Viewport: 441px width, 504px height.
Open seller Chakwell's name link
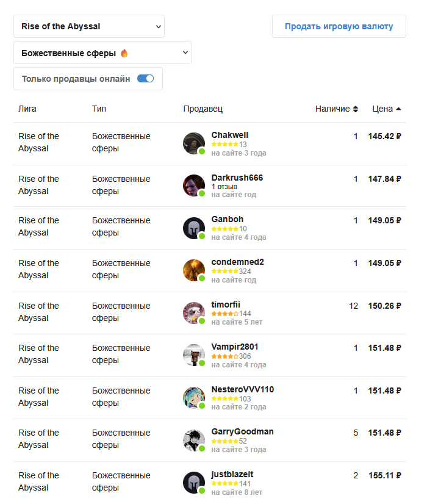[230, 135]
